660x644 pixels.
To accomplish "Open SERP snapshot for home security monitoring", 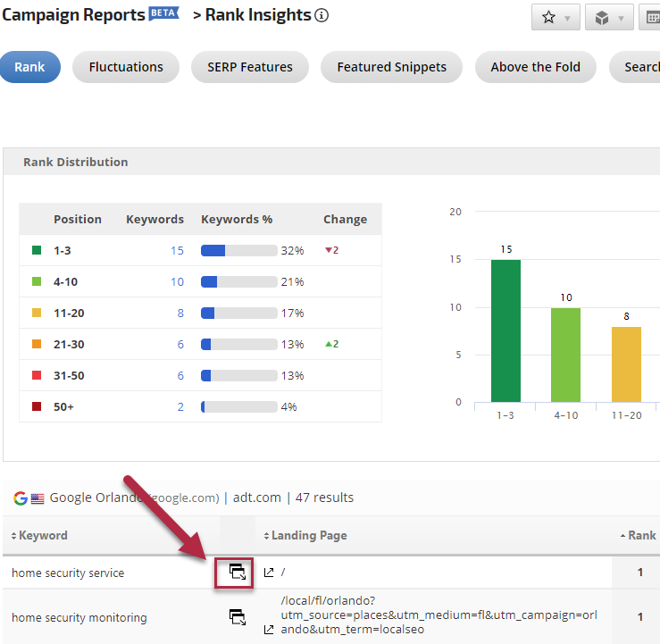I will pyautogui.click(x=237, y=617).
